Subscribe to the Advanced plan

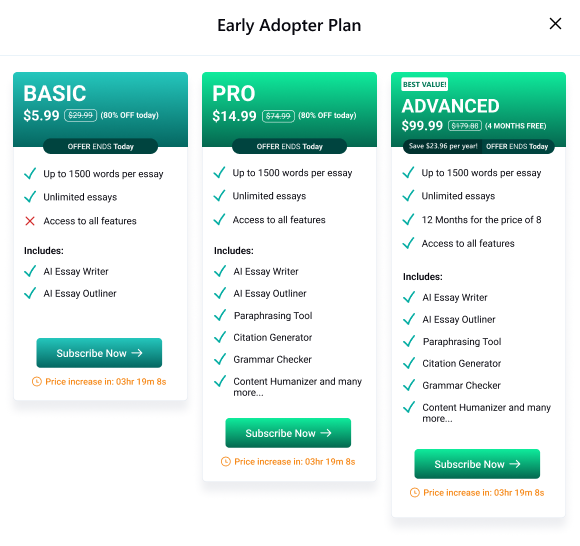(477, 464)
